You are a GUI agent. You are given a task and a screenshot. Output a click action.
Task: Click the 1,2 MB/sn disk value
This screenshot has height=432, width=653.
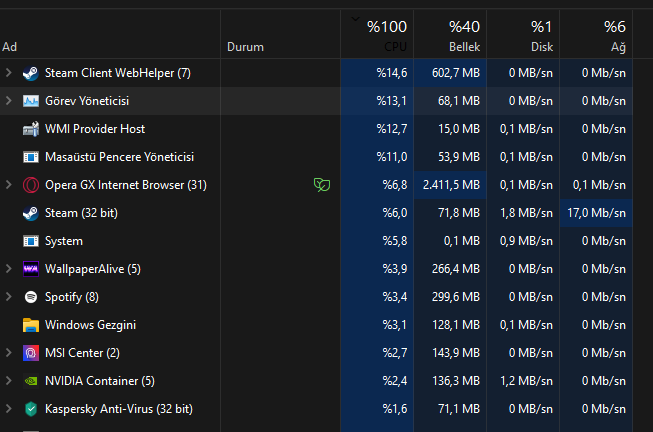pos(526,381)
